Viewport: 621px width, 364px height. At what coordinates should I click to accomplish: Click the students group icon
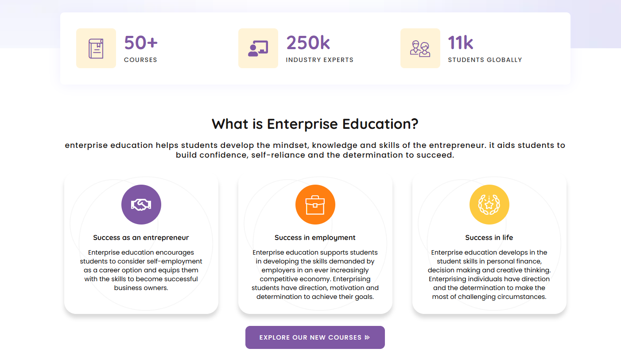[x=420, y=48]
